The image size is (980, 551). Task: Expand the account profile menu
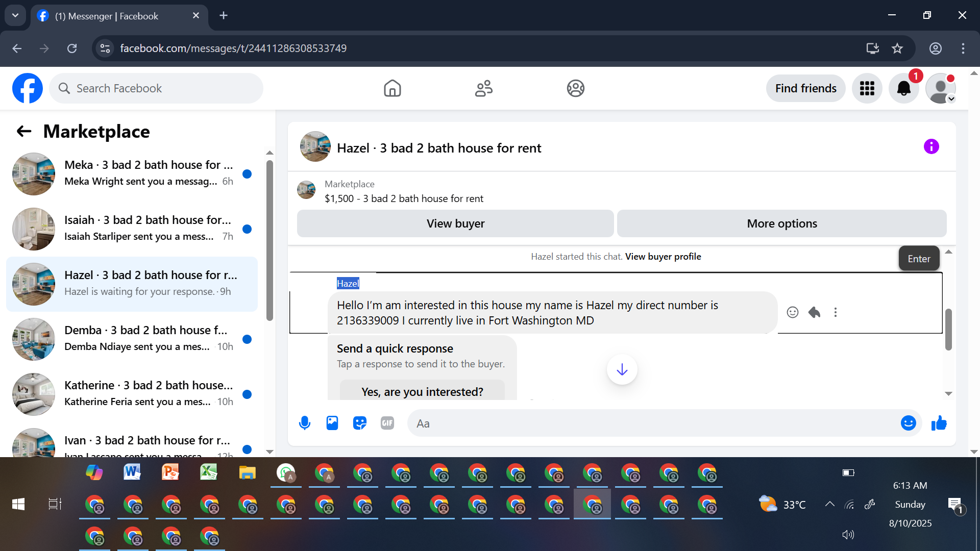[940, 89]
